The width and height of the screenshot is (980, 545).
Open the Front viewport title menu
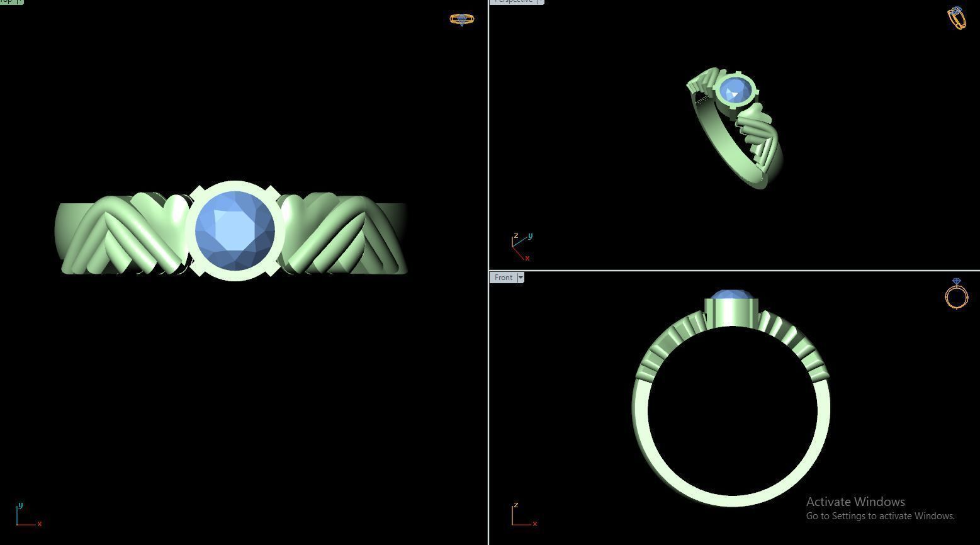[504, 278]
